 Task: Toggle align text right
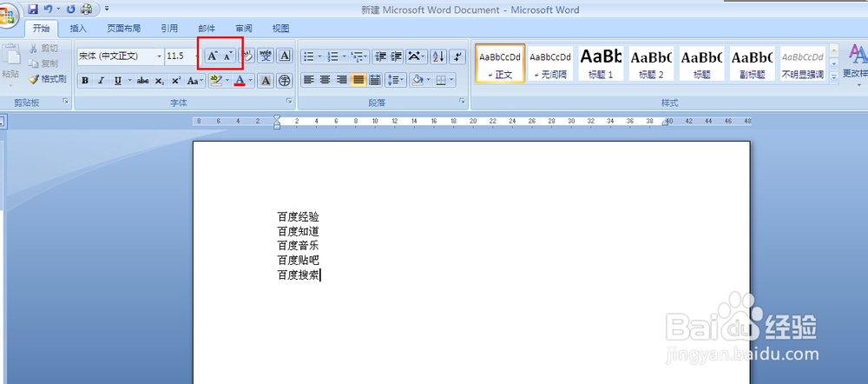[x=342, y=80]
